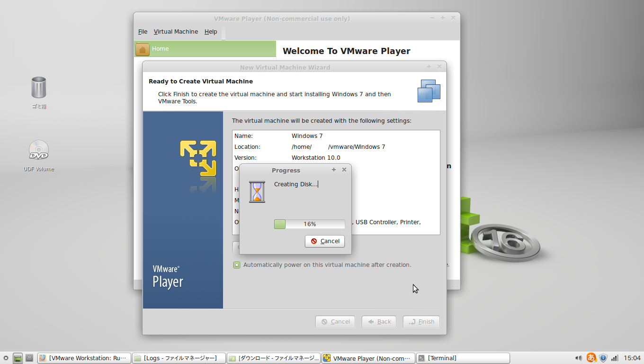Open the Virtual Machine menu
The height and width of the screenshot is (364, 644).
pos(176,32)
